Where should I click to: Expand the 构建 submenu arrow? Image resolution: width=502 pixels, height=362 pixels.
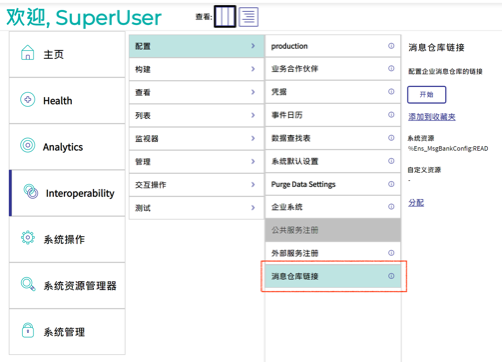(253, 69)
